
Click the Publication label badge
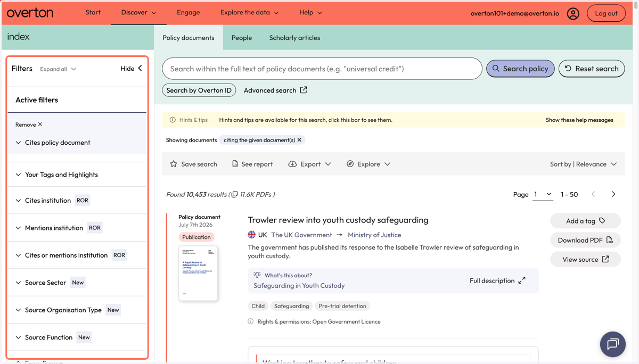tap(196, 237)
